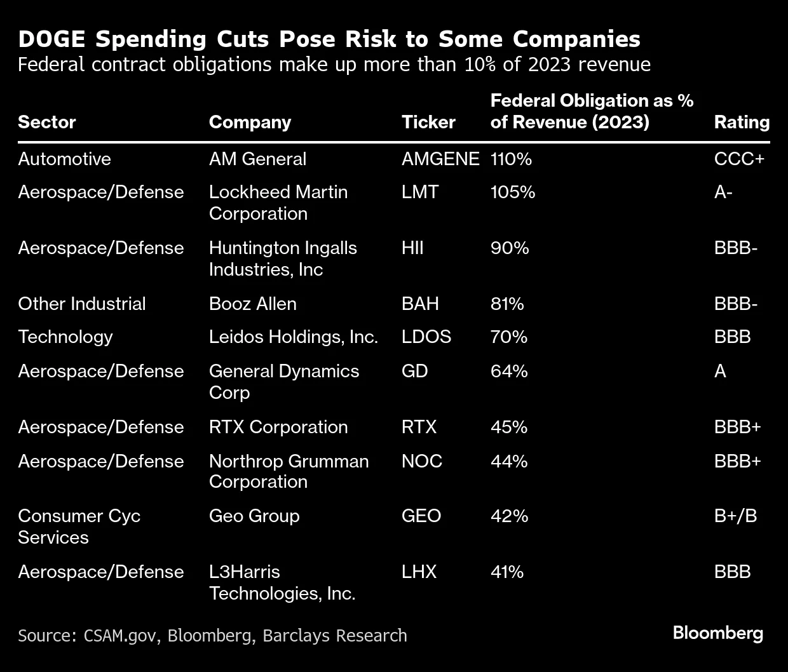Click the LMT ticker symbol
This screenshot has width=788, height=672.
pos(420,192)
